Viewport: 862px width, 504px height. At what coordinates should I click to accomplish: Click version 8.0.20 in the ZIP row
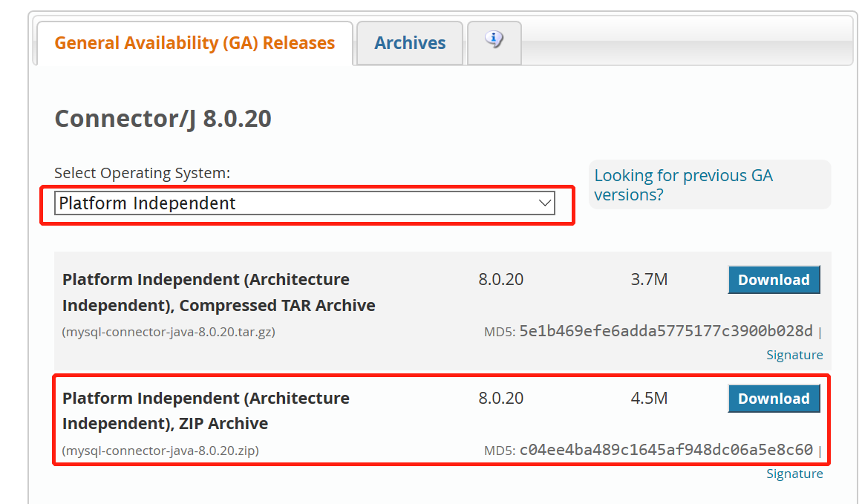(501, 398)
